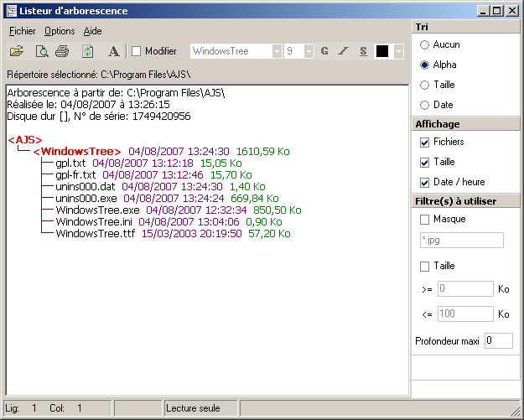Open the Fichier menu
Image resolution: width=524 pixels, height=420 pixels.
pos(23,31)
